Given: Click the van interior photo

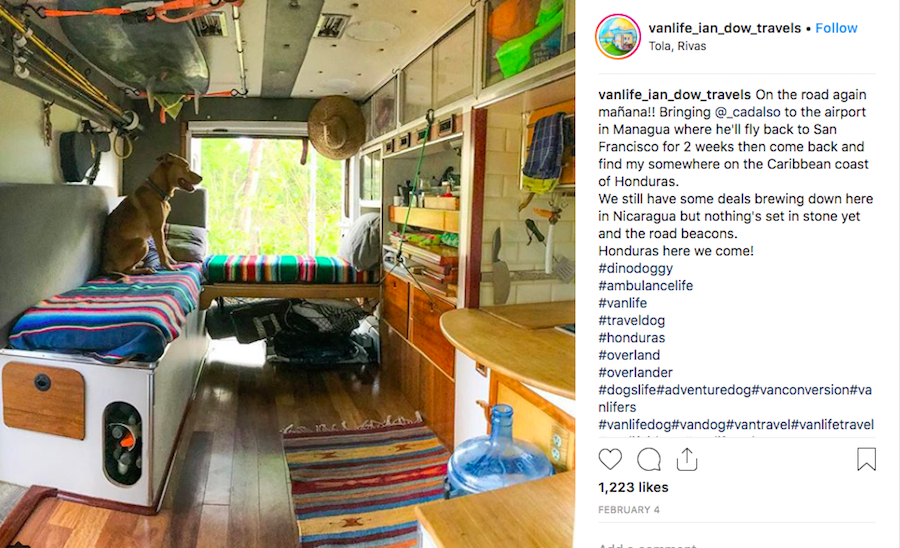Looking at the screenshot, I should pyautogui.click(x=287, y=274).
